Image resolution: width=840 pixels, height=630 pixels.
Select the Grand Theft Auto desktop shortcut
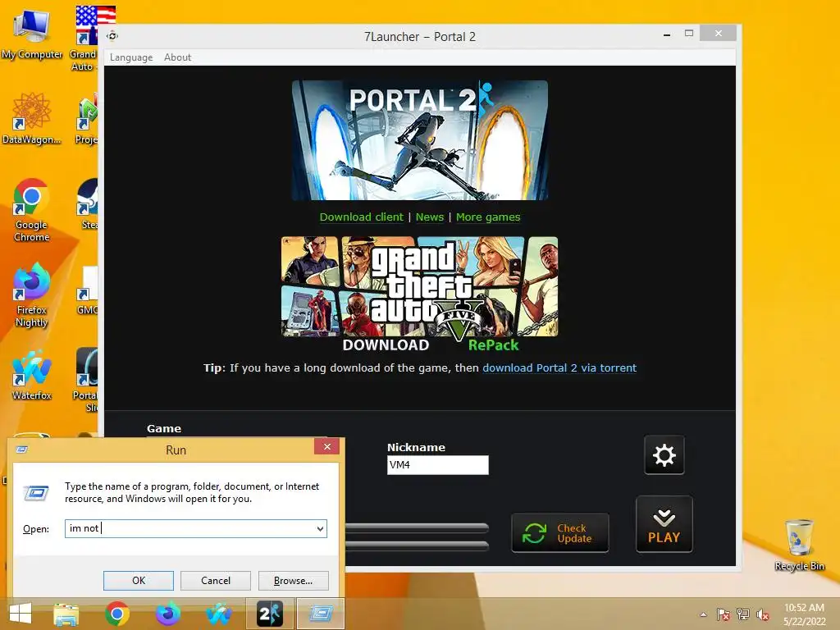(x=85, y=38)
